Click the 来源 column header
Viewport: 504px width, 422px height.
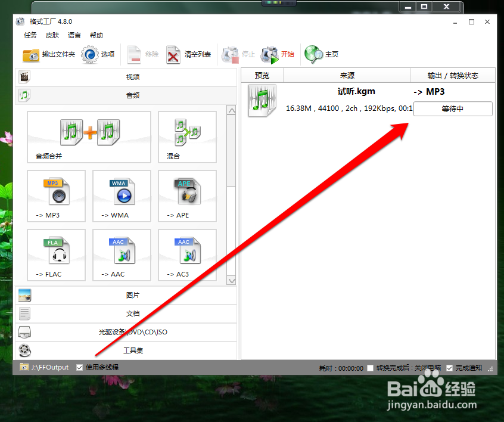(347, 76)
